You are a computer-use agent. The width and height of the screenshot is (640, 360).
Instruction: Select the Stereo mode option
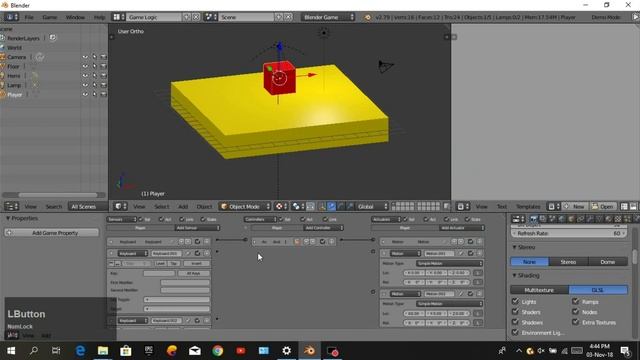[x=568, y=262]
